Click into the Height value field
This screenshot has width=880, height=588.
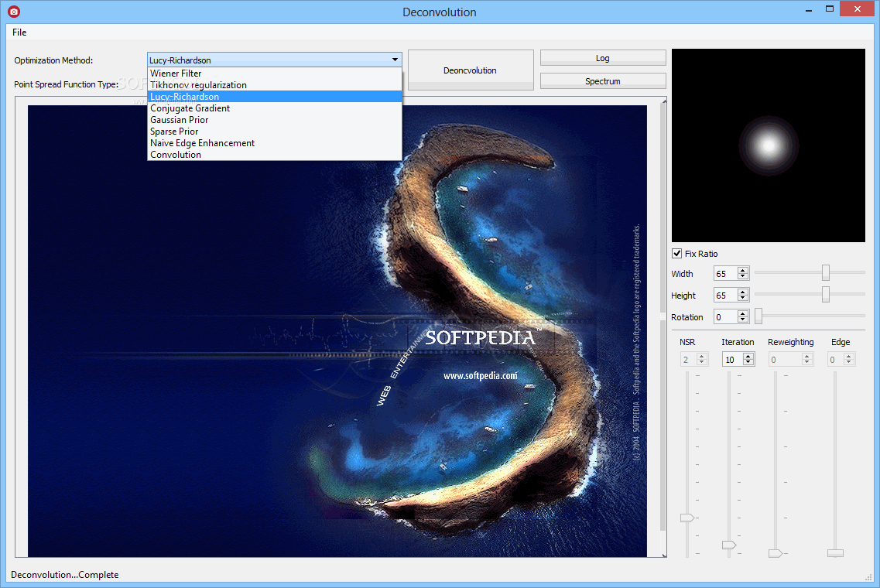pos(725,295)
